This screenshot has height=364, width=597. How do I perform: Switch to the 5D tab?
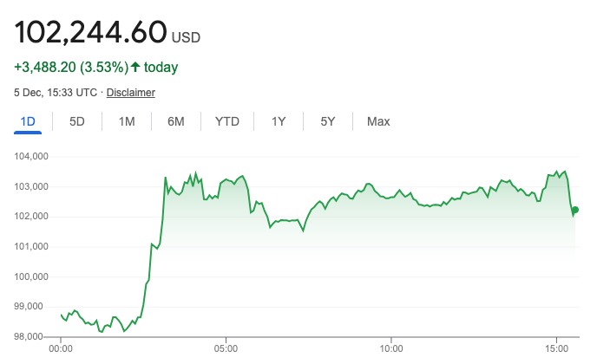point(77,121)
